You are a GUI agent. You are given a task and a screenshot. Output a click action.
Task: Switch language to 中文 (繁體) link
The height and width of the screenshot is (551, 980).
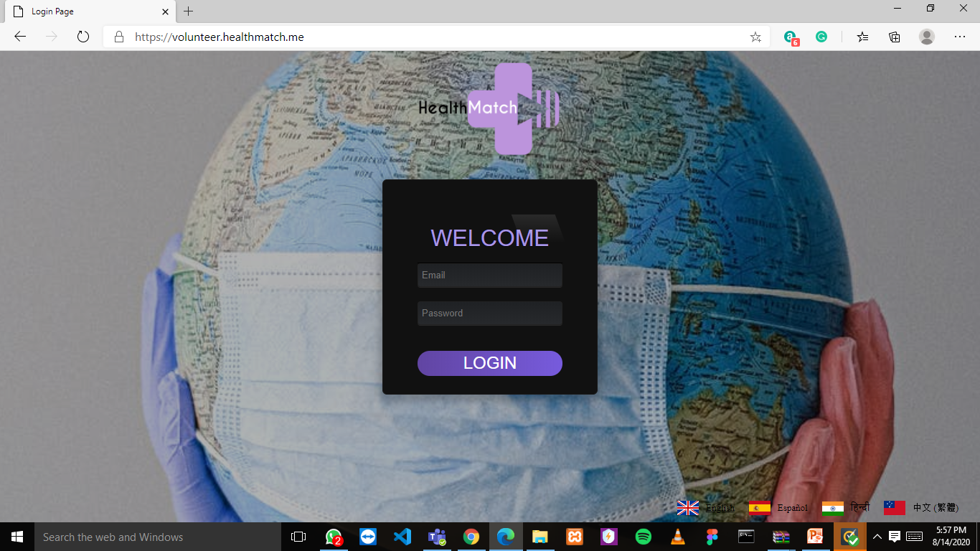click(936, 508)
